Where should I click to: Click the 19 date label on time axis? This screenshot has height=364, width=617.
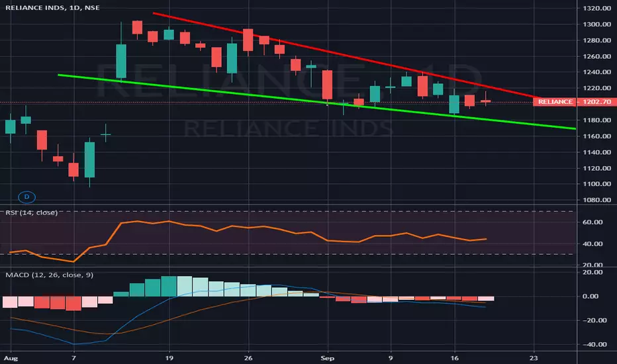(x=169, y=358)
